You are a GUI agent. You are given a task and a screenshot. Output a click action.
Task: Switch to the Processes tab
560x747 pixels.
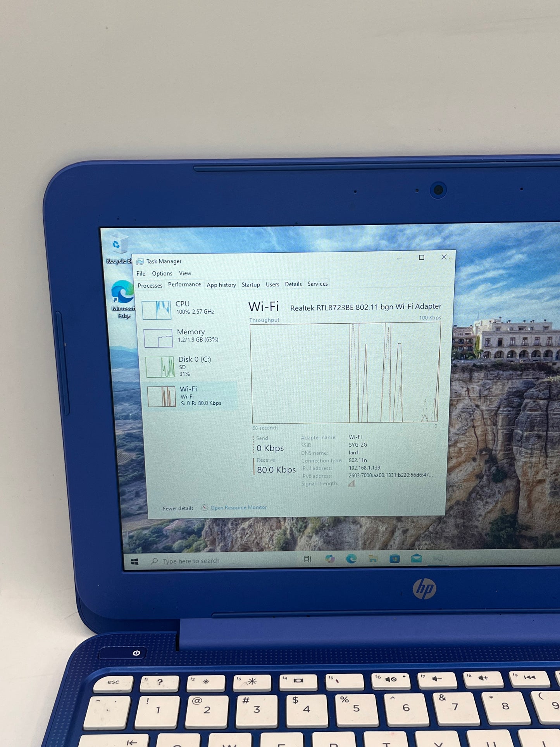pyautogui.click(x=150, y=286)
